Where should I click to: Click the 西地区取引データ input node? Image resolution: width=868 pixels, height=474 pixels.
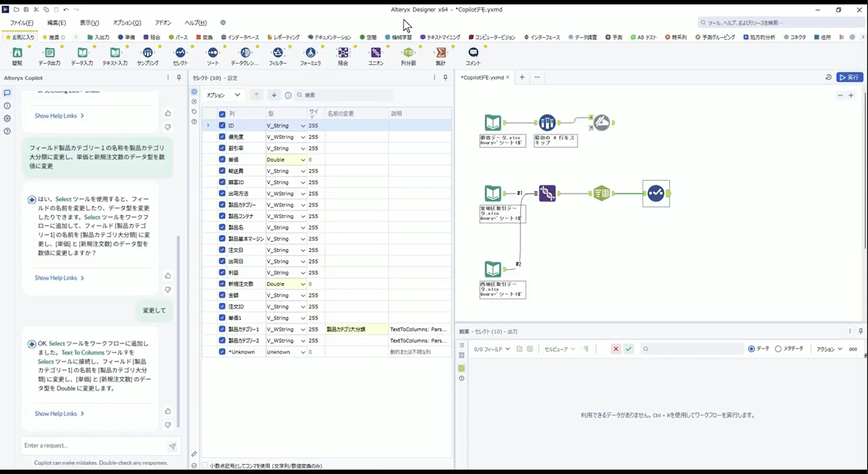(x=493, y=269)
